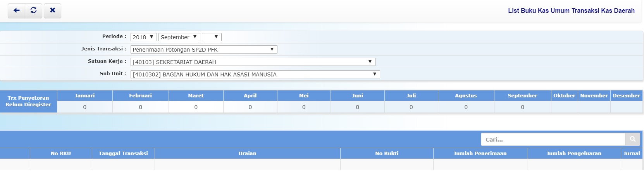Open the year 2018 dropdown
Viewport: 644px width, 173px height.
(x=143, y=37)
